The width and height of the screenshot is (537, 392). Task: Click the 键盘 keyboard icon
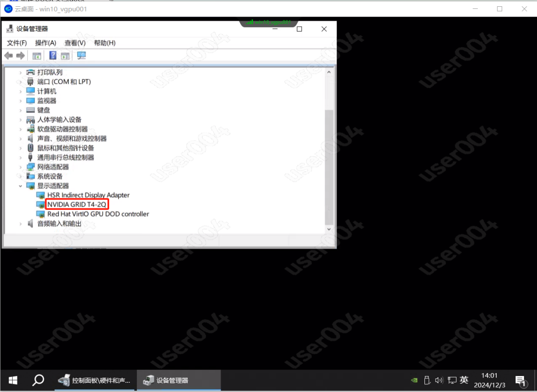31,110
